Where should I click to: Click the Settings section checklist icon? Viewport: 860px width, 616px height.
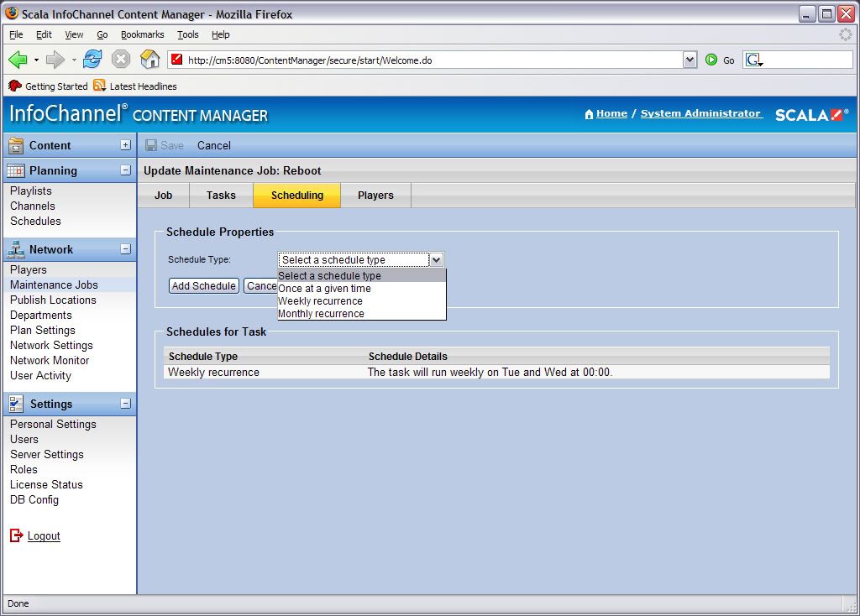point(16,404)
